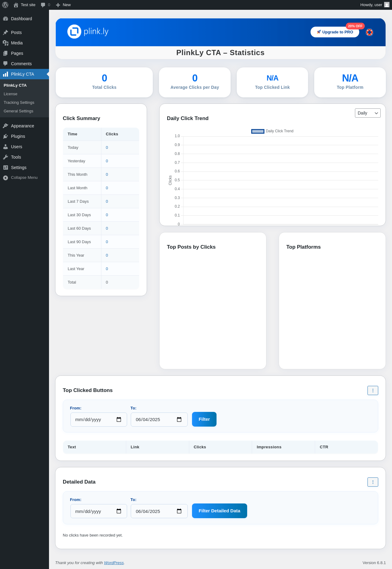Screen dimensions: 392x569
Task: Click the Posts pushpin icon
Action: point(6,32)
